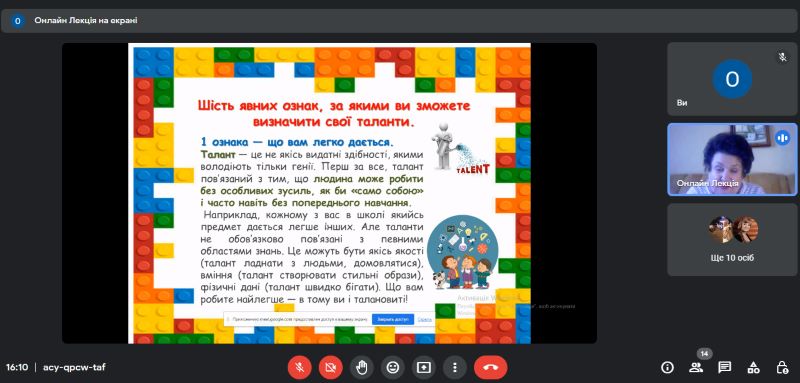Turn on the camera

331,367
